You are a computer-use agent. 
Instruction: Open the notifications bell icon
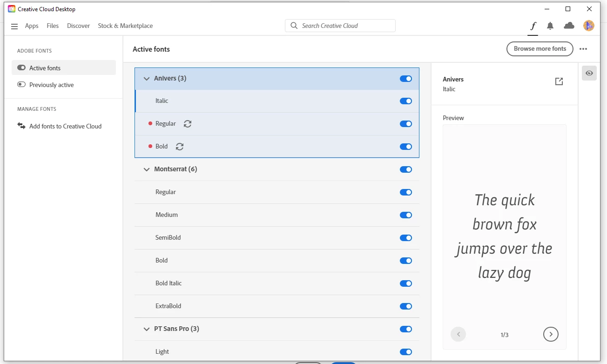(x=550, y=26)
